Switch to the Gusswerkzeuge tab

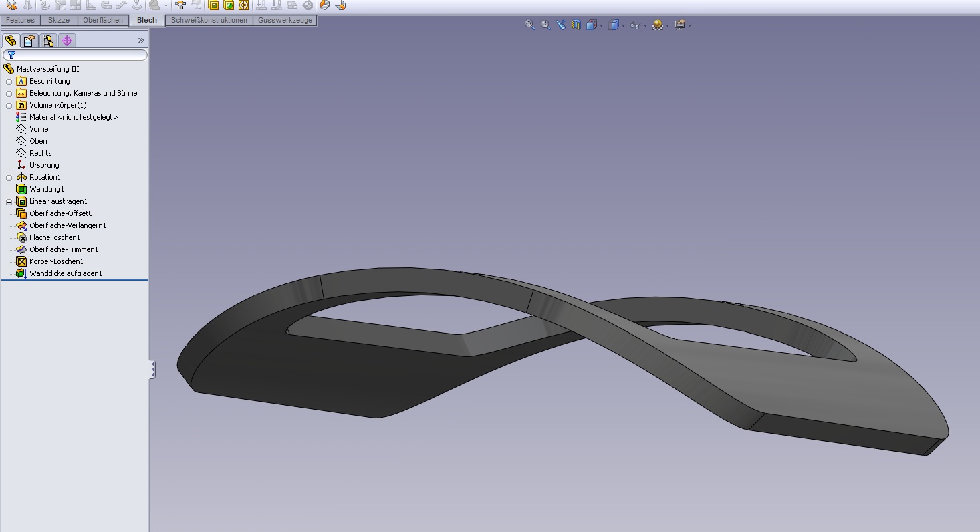[x=285, y=20]
